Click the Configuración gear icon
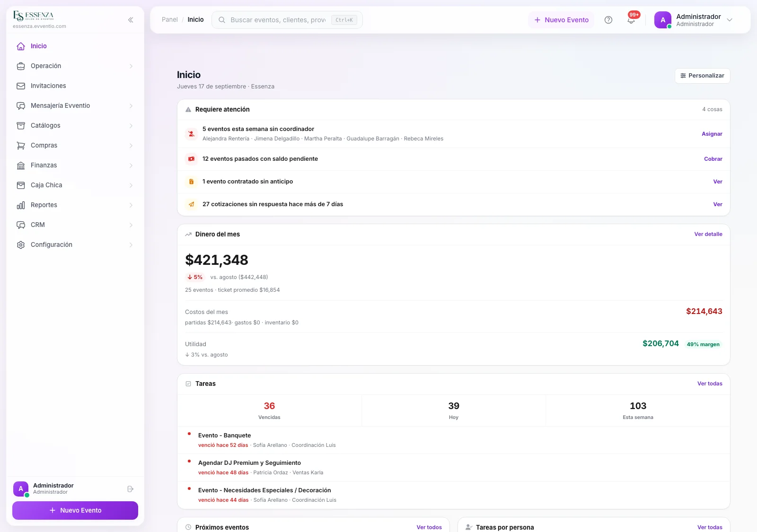Viewport: 757px width, 532px height. coord(21,245)
